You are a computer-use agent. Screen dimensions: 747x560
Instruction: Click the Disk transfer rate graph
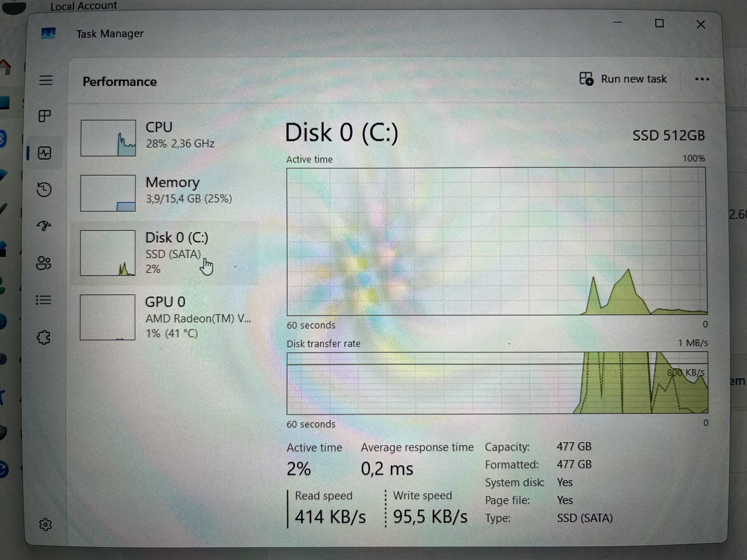click(x=497, y=383)
